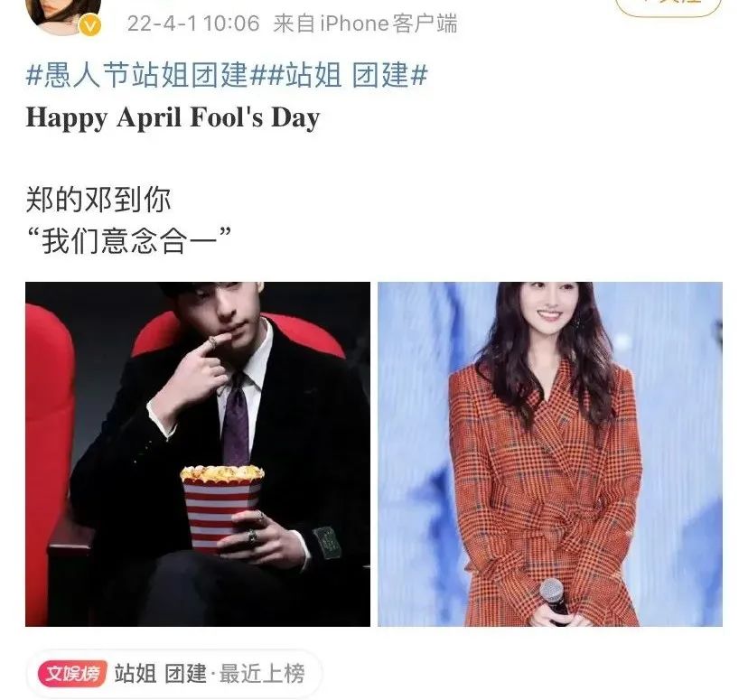Viewport: 748px width, 700px height.
Task: Tap the 站姐 团建 trending topic text
Action: tap(160, 674)
